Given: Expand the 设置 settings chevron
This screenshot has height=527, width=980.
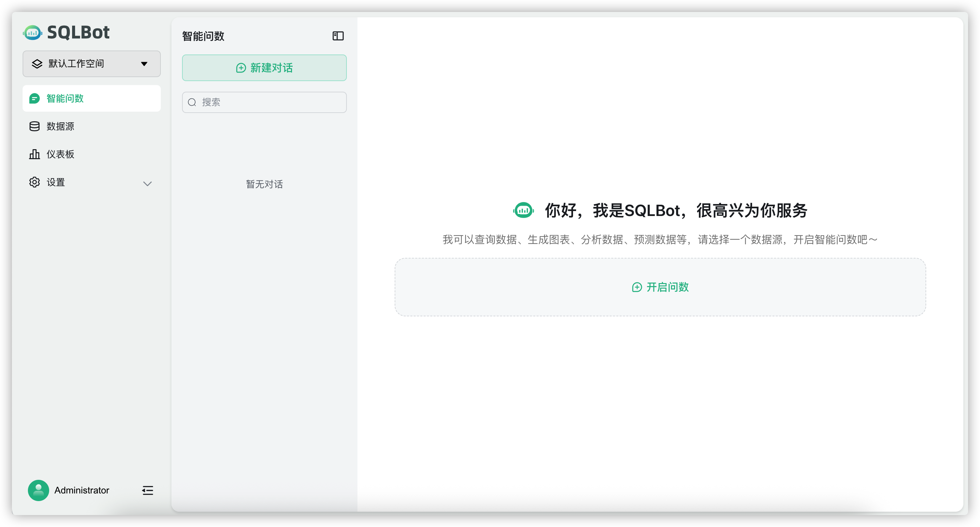Looking at the screenshot, I should click(147, 183).
